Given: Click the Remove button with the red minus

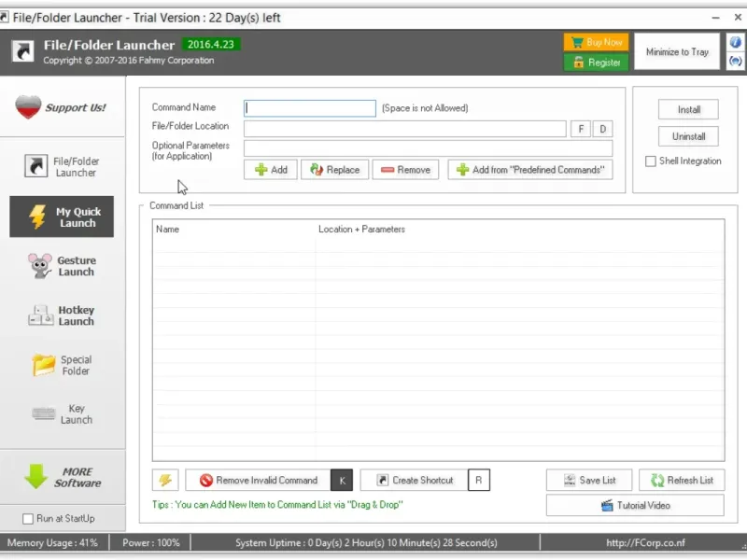Looking at the screenshot, I should pos(405,170).
